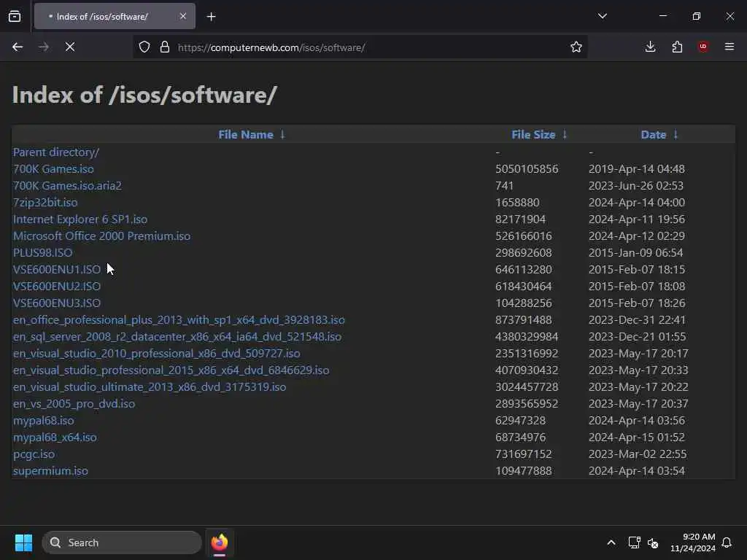Show hidden system tray icons

(611, 542)
